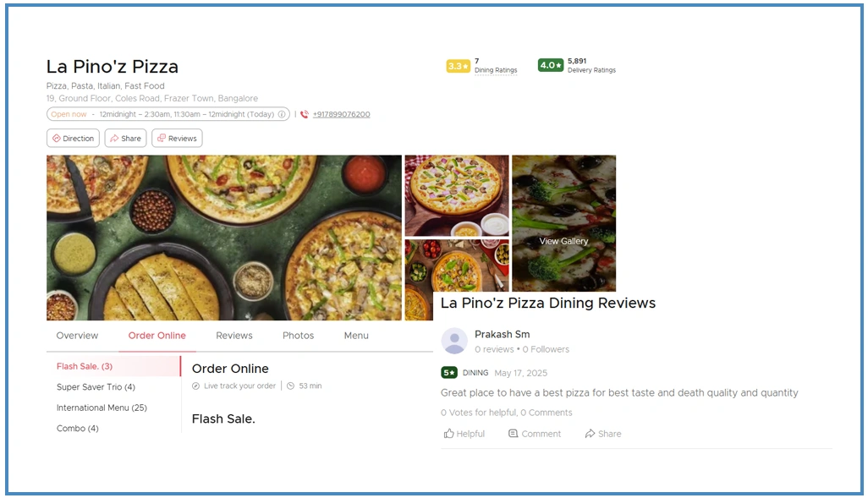This screenshot has height=498, width=868.
Task: Click the Open now status text
Action: 69,114
